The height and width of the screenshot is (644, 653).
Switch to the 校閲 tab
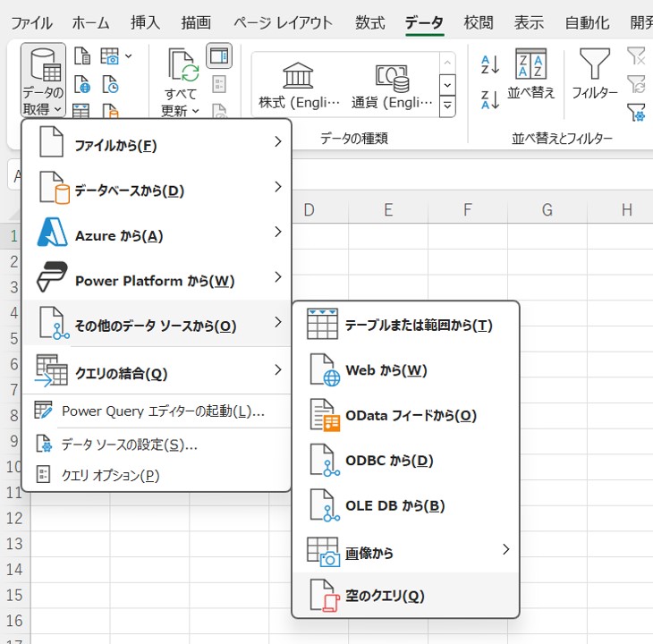(479, 23)
